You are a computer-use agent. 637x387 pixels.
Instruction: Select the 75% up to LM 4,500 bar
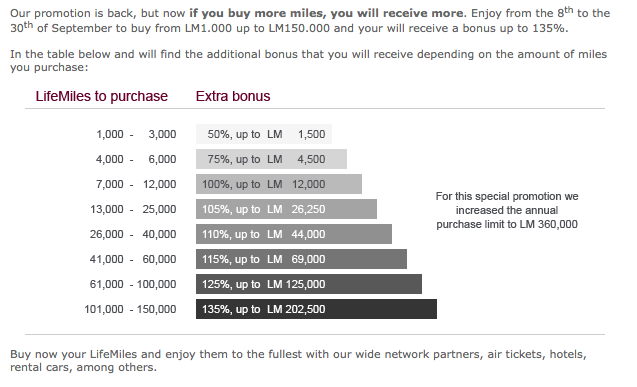[x=271, y=159]
